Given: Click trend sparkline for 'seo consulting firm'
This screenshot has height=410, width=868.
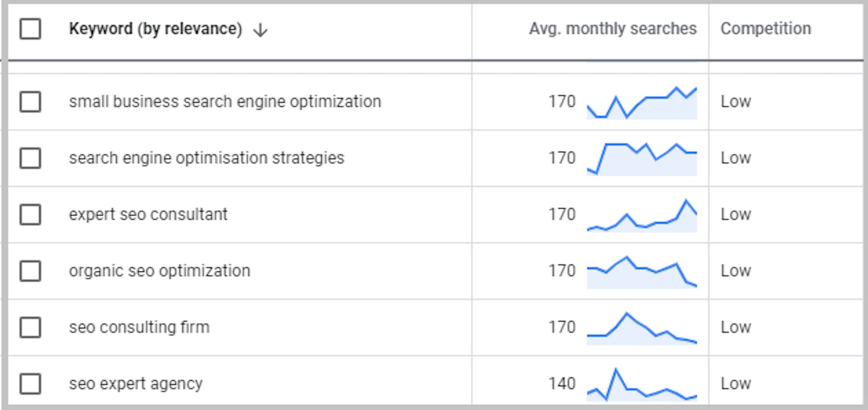Looking at the screenshot, I should pyautogui.click(x=642, y=329).
